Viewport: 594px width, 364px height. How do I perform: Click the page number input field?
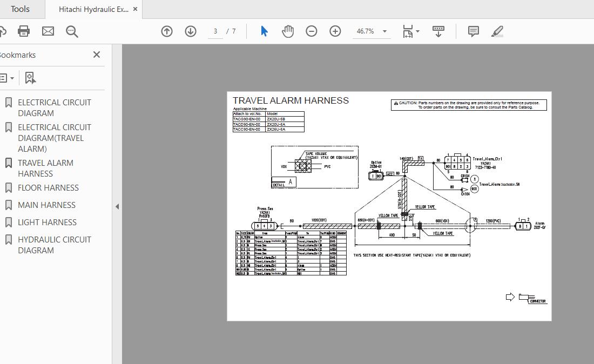[215, 31]
